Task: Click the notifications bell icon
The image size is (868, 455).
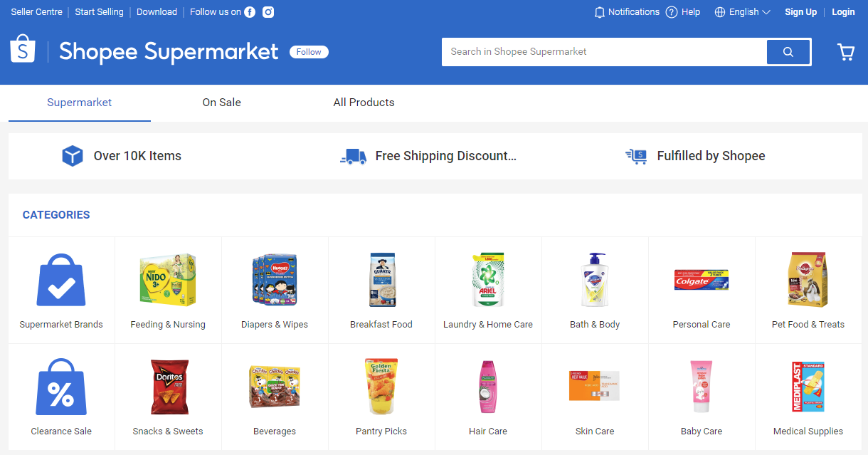Action: (x=598, y=11)
